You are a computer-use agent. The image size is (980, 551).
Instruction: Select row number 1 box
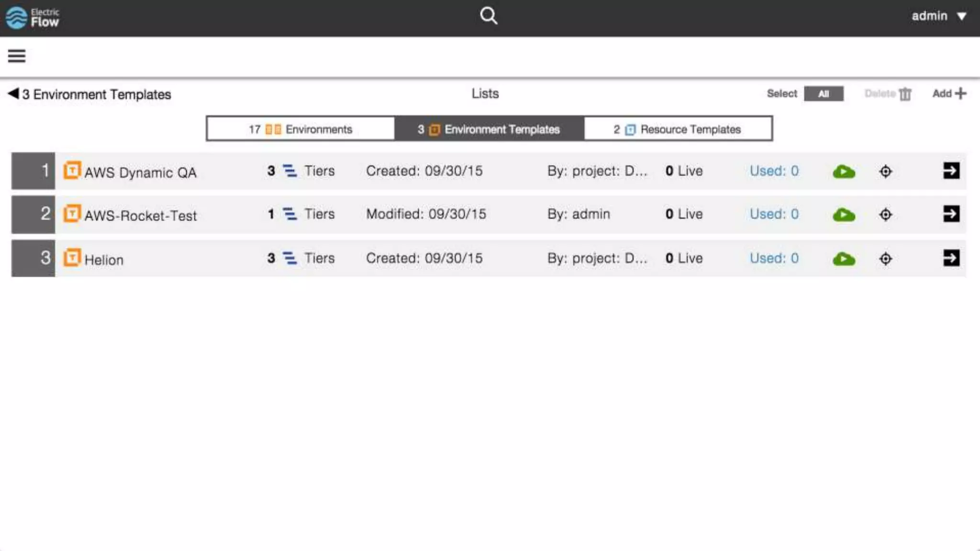[x=33, y=171]
